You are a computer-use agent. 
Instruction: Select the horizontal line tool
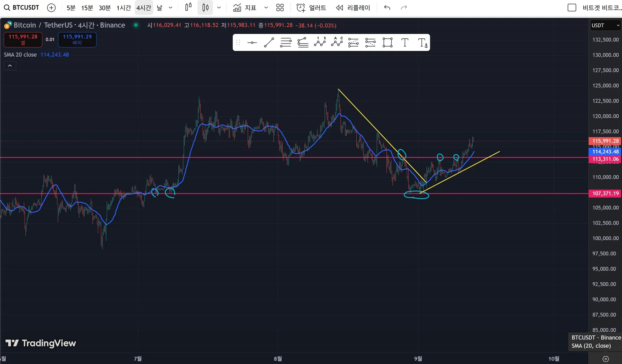[x=252, y=42]
